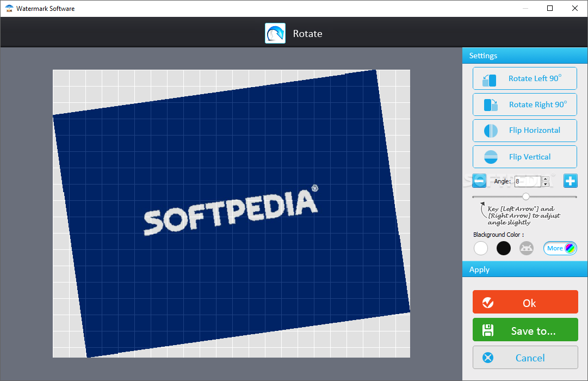Viewport: 588px width, 381px height.
Task: Flip the image with Flip Horizontal
Action: click(x=524, y=131)
